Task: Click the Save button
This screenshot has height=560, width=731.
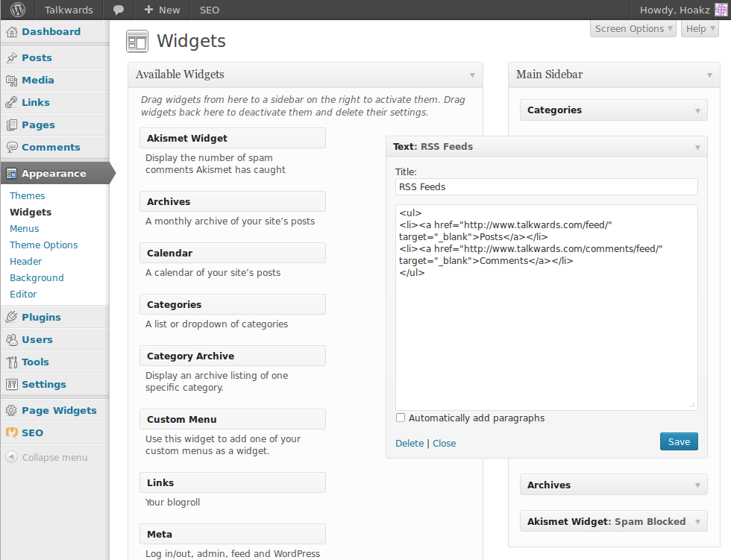Action: pyautogui.click(x=679, y=441)
